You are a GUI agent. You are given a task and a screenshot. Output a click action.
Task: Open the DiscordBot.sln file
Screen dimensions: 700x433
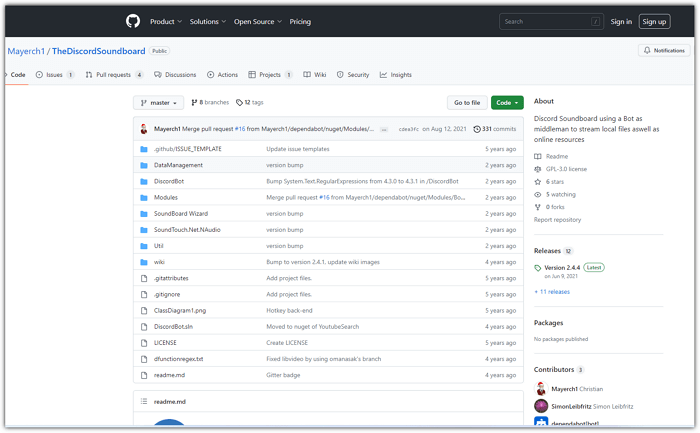pyautogui.click(x=174, y=326)
